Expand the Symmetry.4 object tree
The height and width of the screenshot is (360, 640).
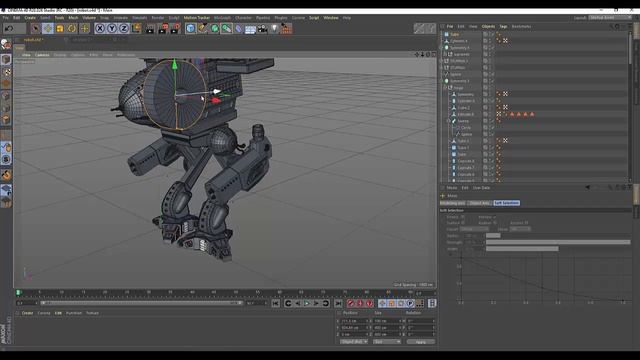(442, 48)
